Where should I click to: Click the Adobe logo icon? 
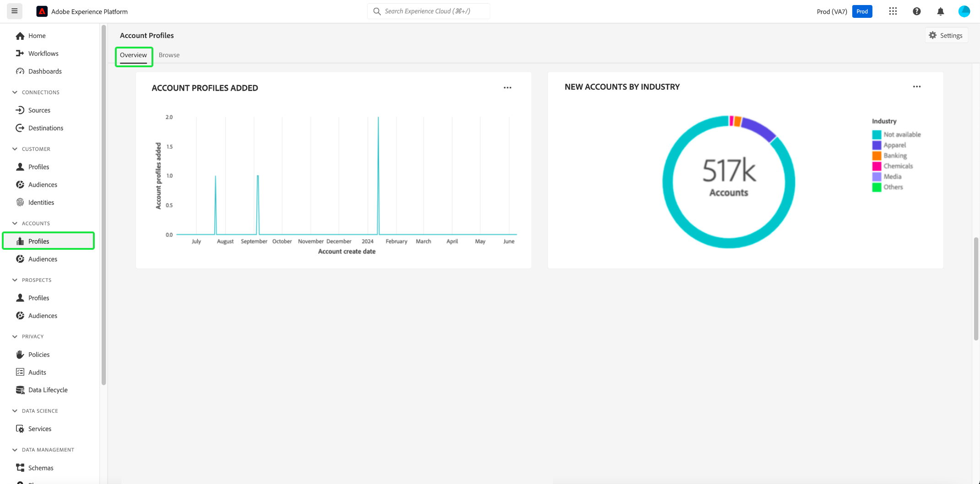(x=42, y=11)
